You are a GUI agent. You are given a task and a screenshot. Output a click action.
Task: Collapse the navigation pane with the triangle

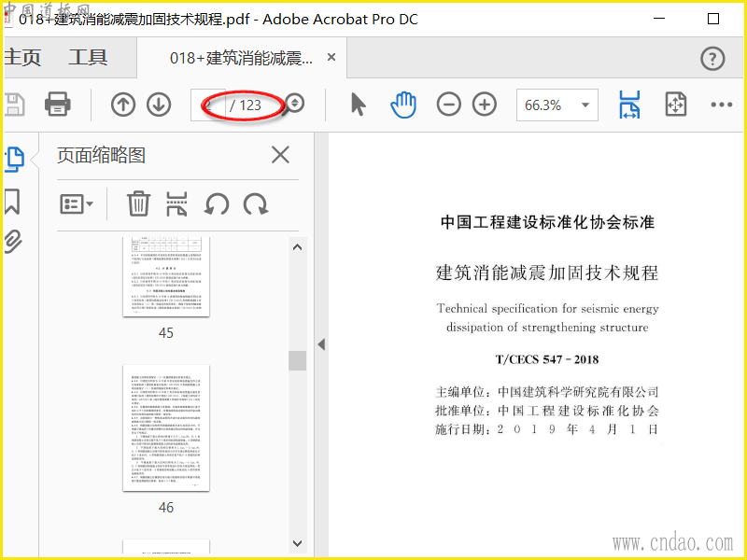(321, 344)
